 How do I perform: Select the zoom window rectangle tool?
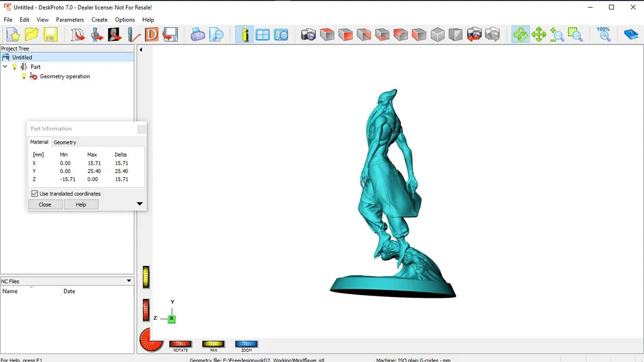[x=575, y=35]
